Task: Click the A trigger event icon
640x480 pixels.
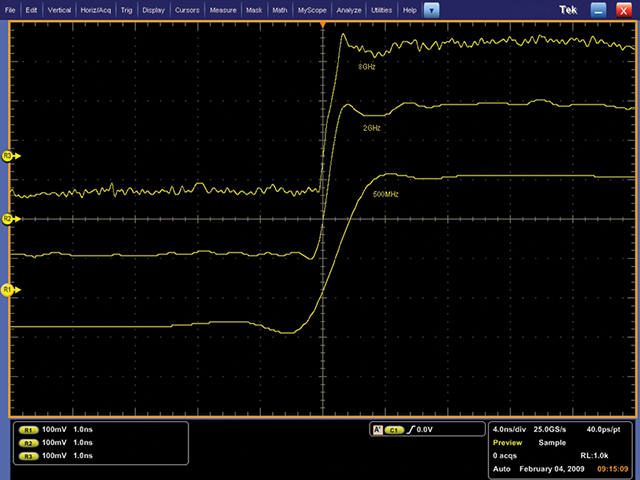Action: pyautogui.click(x=376, y=429)
